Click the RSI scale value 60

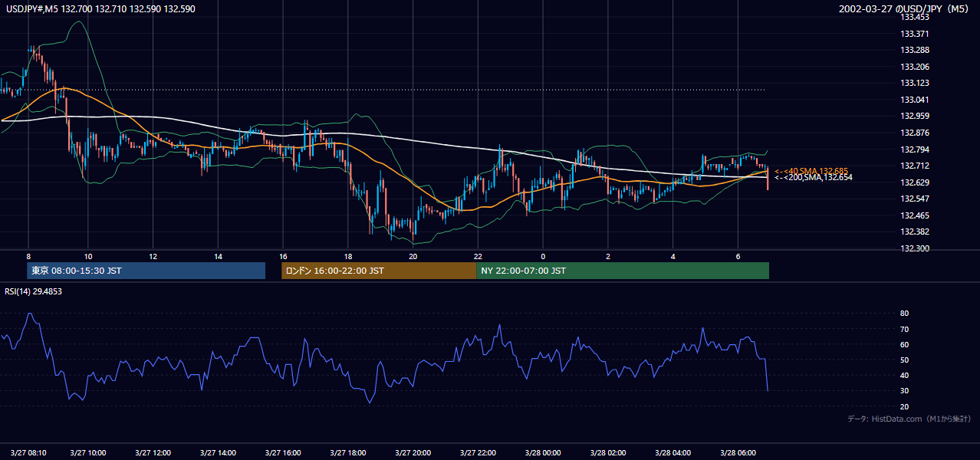(x=904, y=344)
